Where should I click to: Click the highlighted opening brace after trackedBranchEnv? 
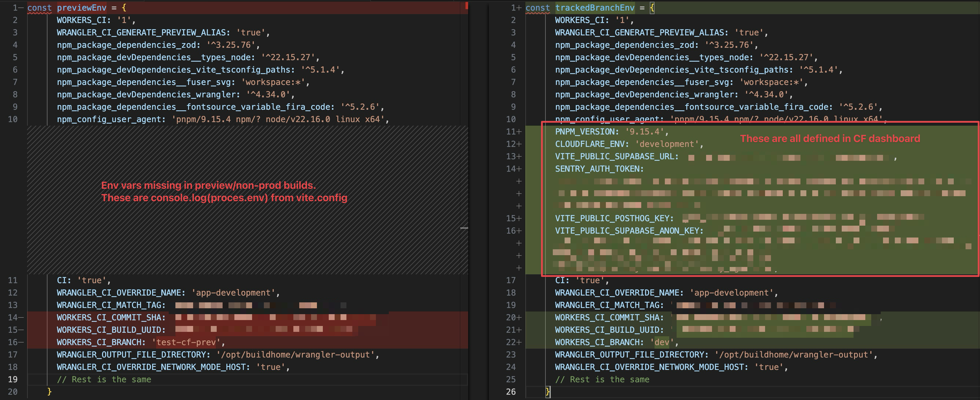point(652,8)
